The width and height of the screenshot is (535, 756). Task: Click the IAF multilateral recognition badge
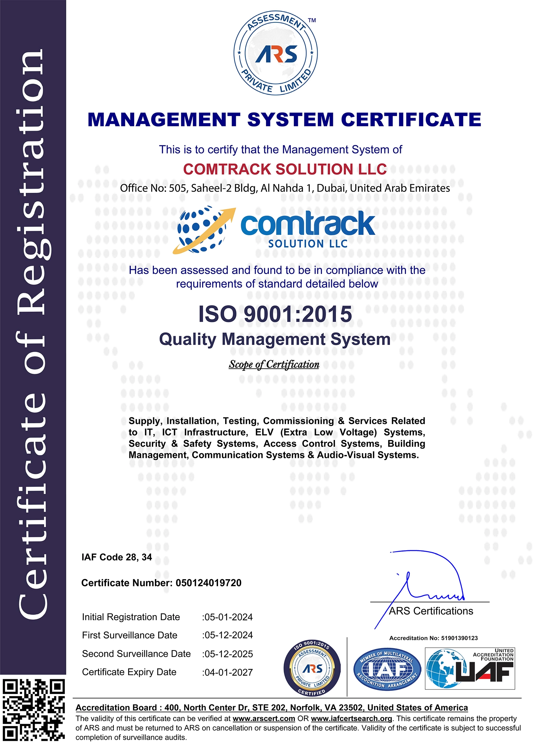(387, 670)
